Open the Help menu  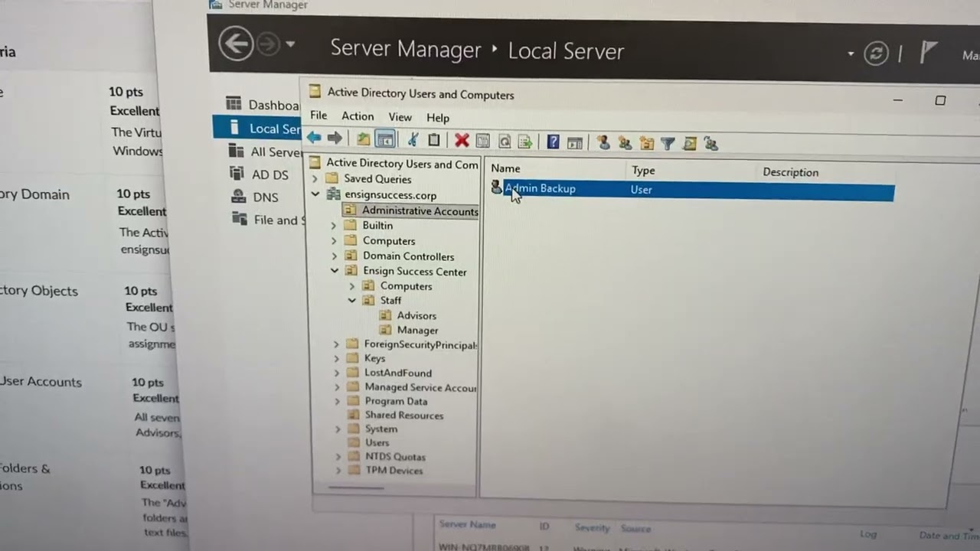click(438, 118)
